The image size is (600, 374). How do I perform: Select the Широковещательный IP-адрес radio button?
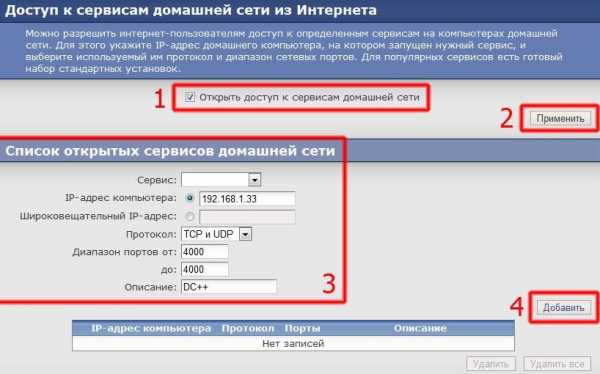189,216
